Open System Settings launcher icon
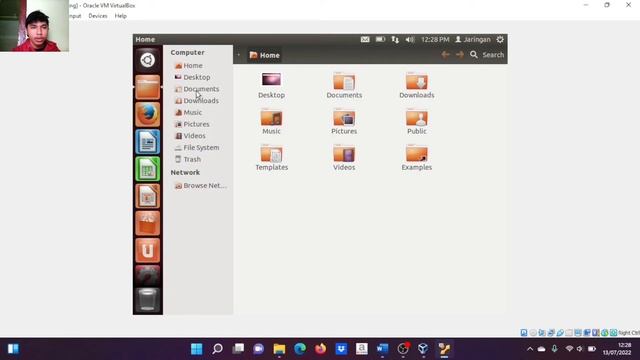640x360 pixels. (x=147, y=276)
